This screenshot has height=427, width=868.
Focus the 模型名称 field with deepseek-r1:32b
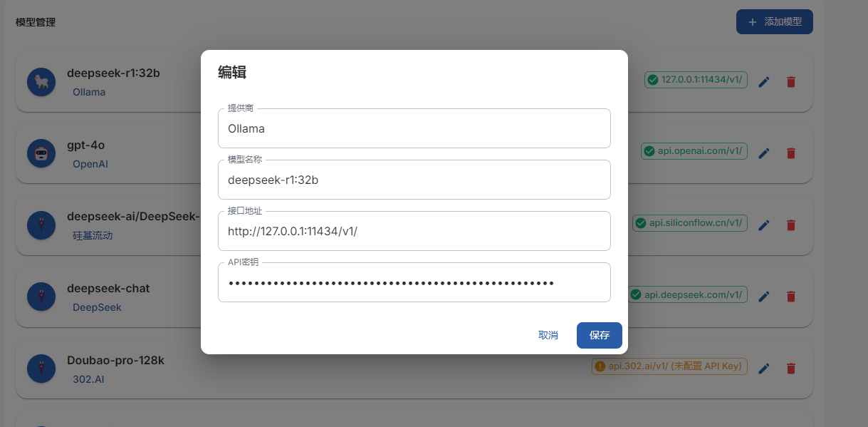click(x=414, y=180)
